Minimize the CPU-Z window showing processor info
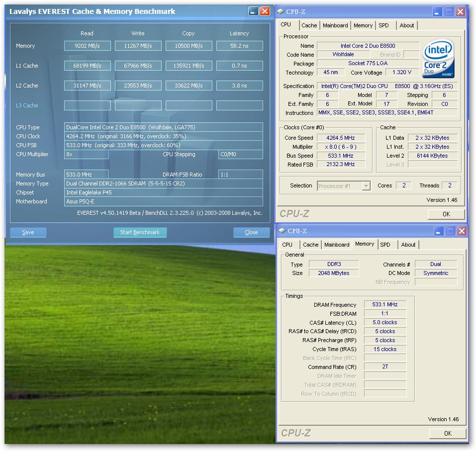The width and height of the screenshot is (476, 451). 437,11
